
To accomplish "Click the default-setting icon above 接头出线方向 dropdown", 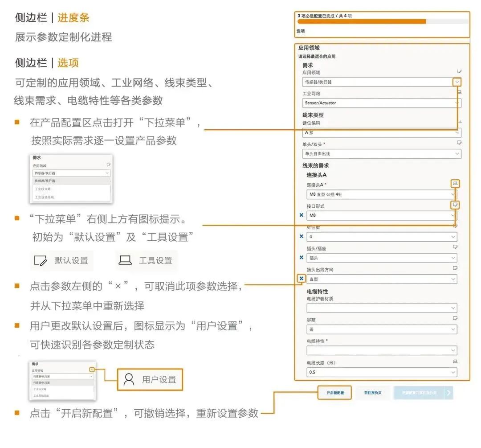I will 455,268.
